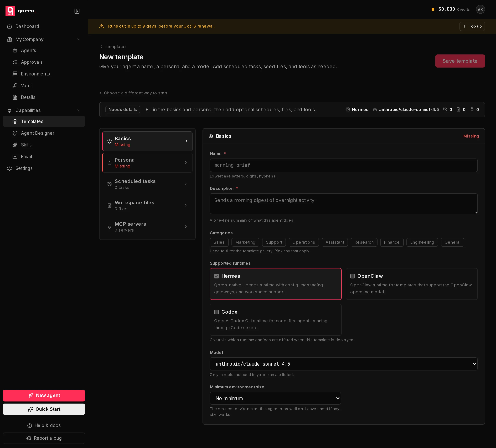This screenshot has width=496, height=448.
Task: Click the Save template button
Action: pyautogui.click(x=460, y=61)
